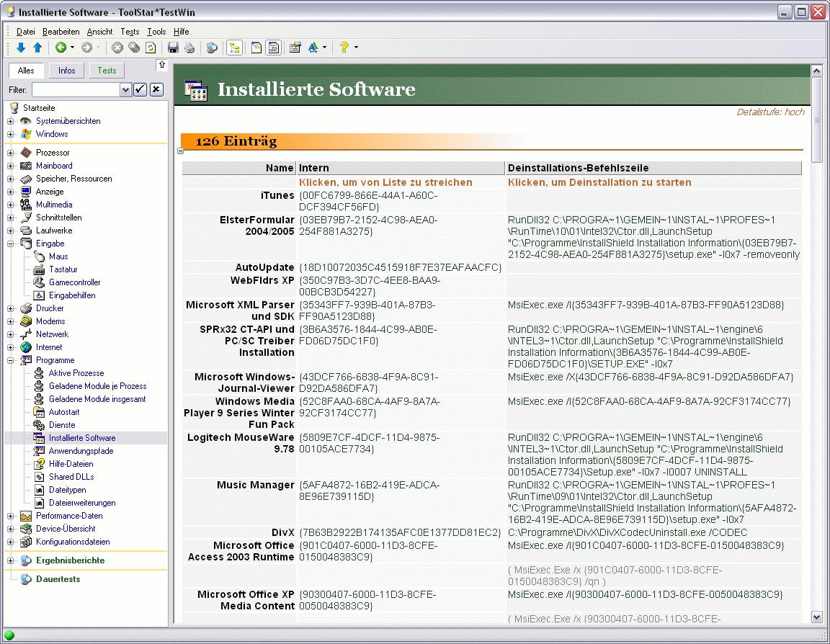The width and height of the screenshot is (830, 644).
Task: Toggle the tree view toolbar button
Action: 234,48
